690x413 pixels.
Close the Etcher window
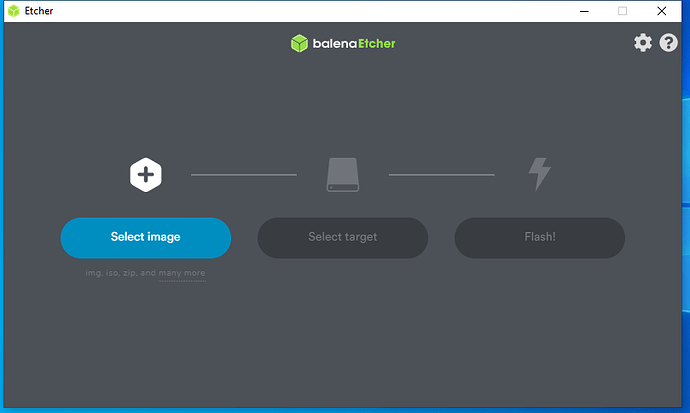point(661,11)
